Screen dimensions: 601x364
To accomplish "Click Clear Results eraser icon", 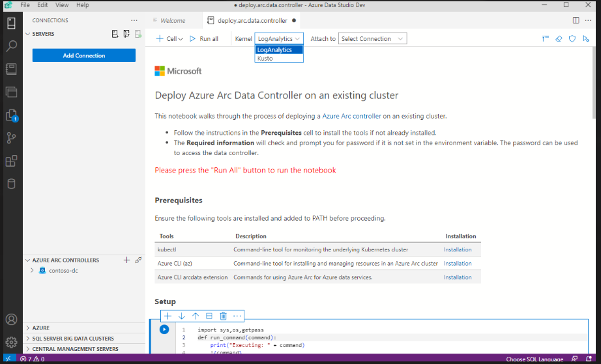I will pyautogui.click(x=559, y=38).
